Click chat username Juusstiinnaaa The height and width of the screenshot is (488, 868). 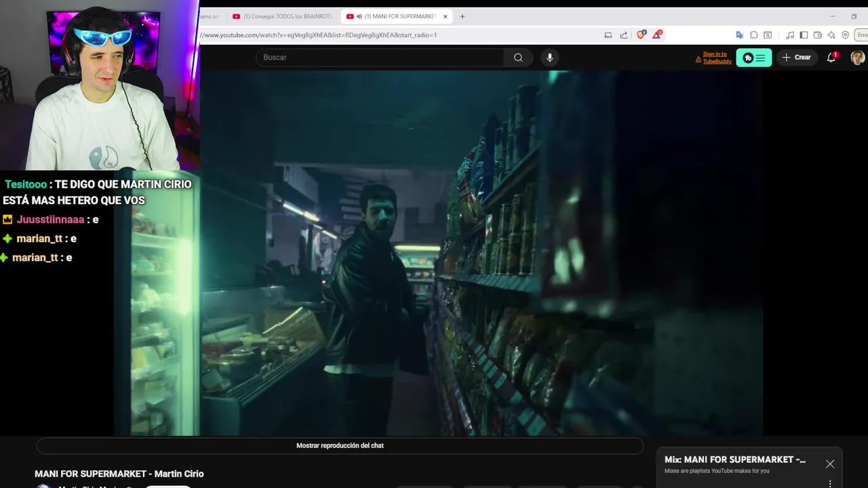tap(50, 220)
